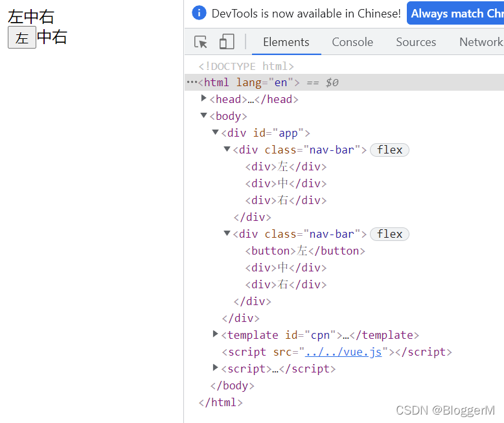Select <div>右</div> in the first nav-bar

(x=286, y=200)
